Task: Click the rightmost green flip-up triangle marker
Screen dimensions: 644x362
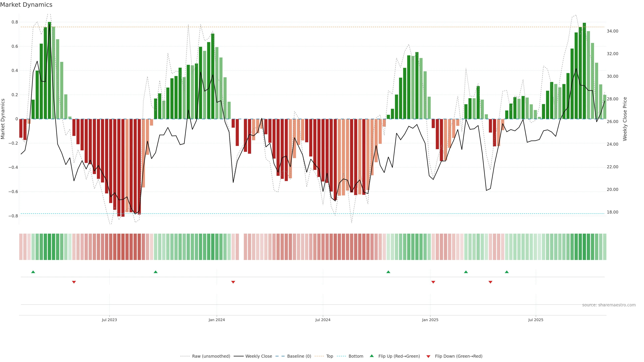Action: click(x=506, y=272)
